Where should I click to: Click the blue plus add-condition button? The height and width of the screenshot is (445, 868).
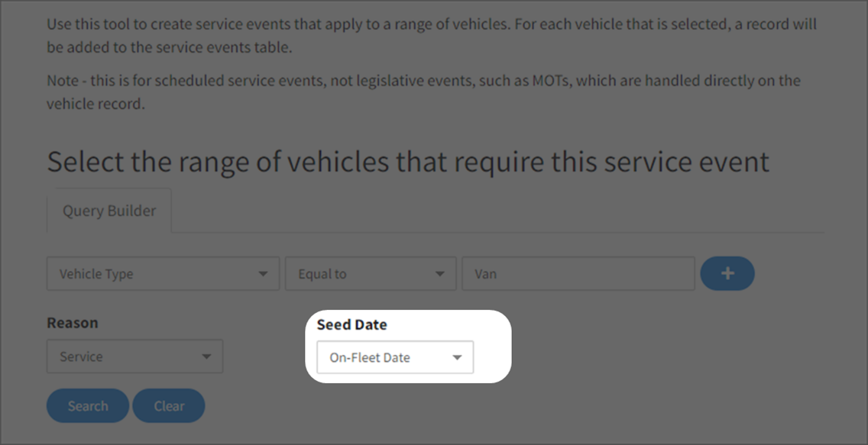(x=727, y=273)
